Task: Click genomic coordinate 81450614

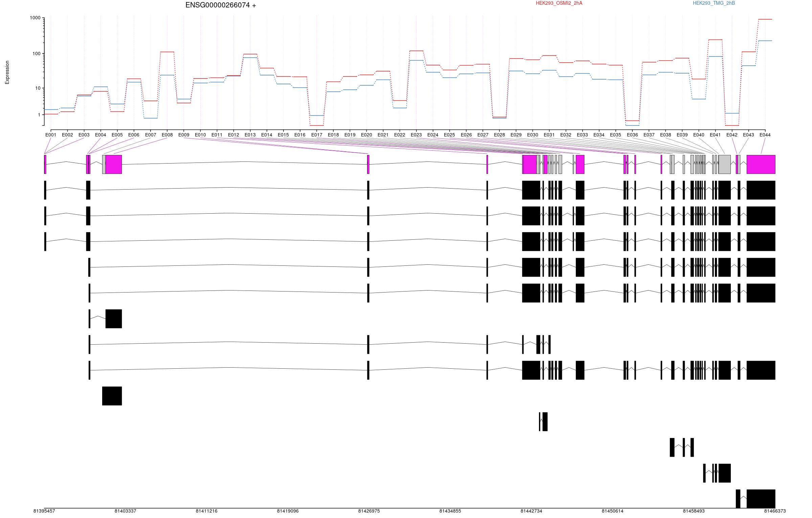Action: (x=613, y=511)
